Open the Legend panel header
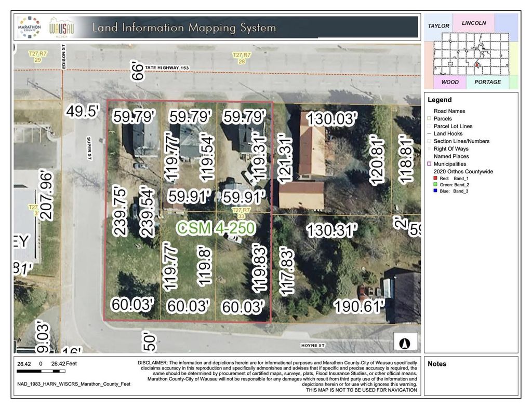 click(x=440, y=100)
